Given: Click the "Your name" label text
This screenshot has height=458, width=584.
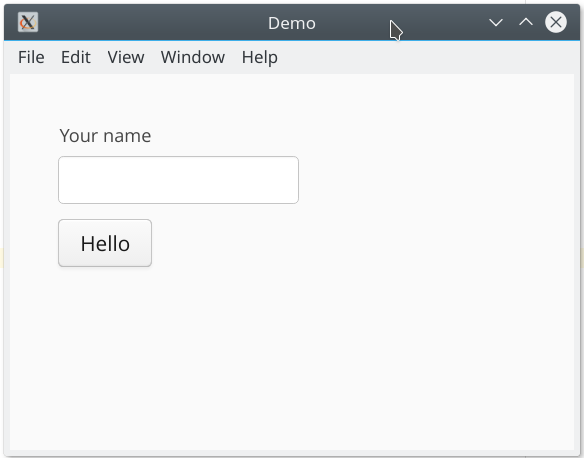Looking at the screenshot, I should [105, 136].
